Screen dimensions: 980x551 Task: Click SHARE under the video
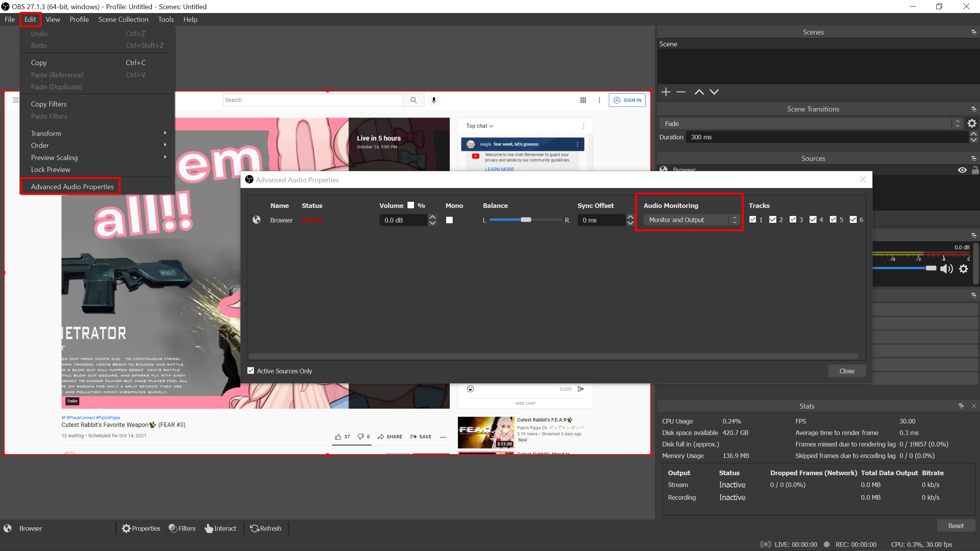click(390, 437)
